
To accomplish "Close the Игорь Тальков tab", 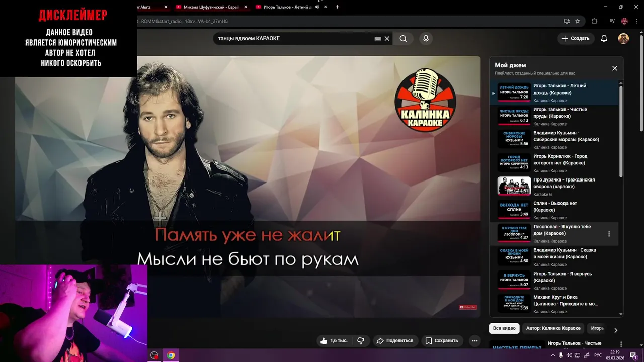I will coord(326,7).
